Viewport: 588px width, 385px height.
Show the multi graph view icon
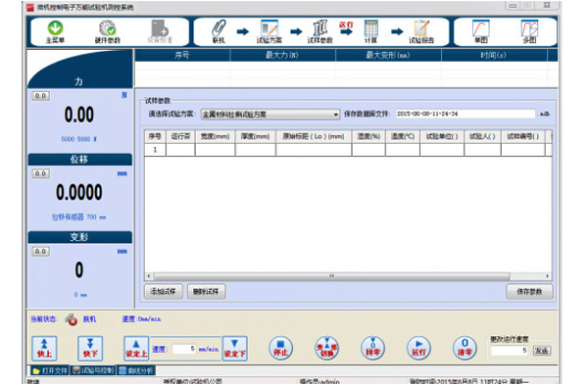tap(529, 28)
